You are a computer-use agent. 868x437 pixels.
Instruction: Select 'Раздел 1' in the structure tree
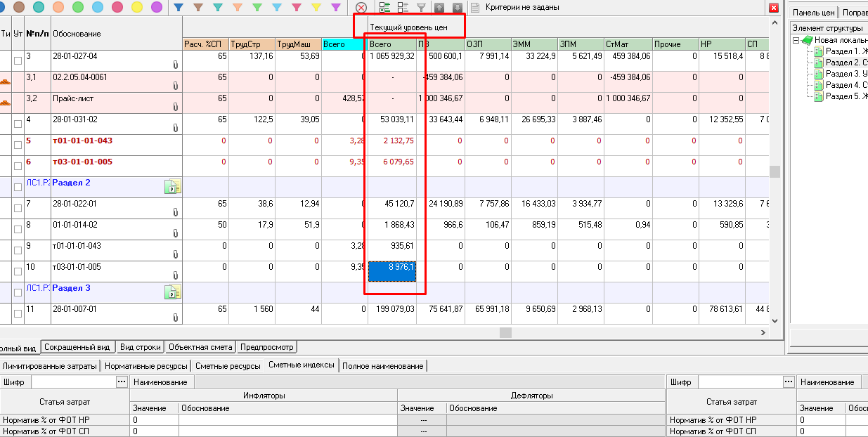[x=846, y=51]
